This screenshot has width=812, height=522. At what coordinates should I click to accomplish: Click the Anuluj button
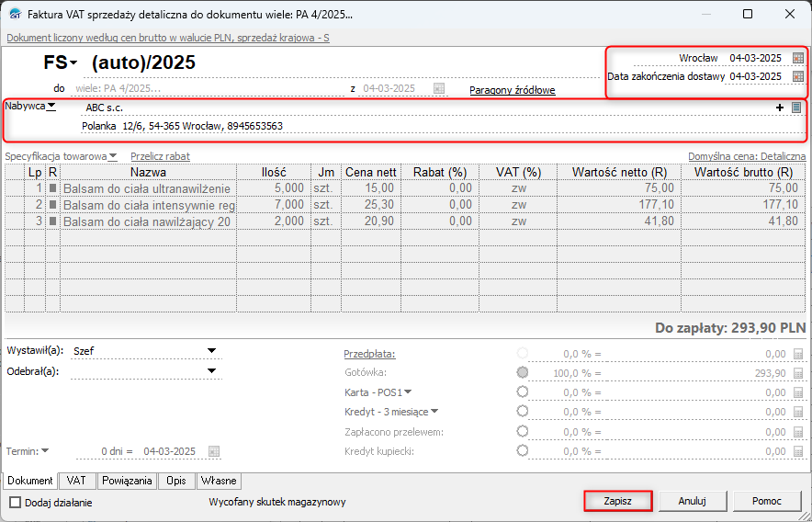point(693,501)
